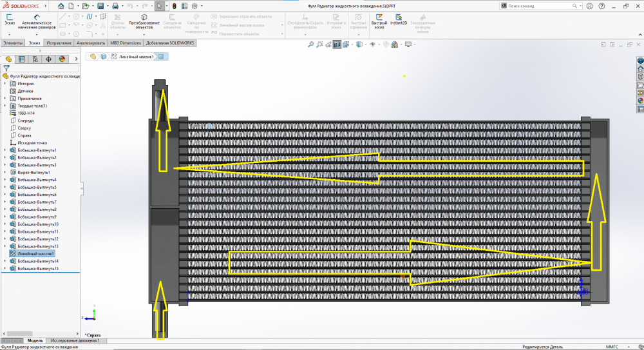644x350 pixels.
Task: Click the Open file folder icon
Action: click(86, 6)
